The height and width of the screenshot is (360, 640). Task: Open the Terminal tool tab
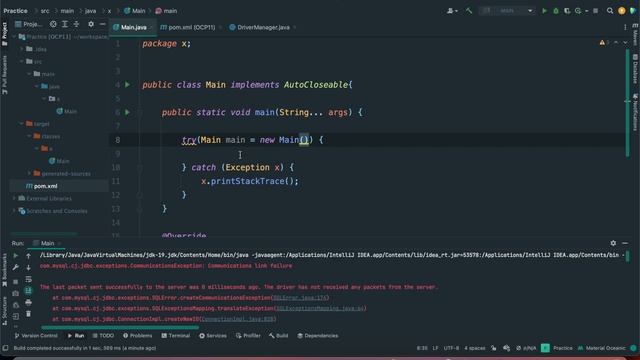pos(176,336)
